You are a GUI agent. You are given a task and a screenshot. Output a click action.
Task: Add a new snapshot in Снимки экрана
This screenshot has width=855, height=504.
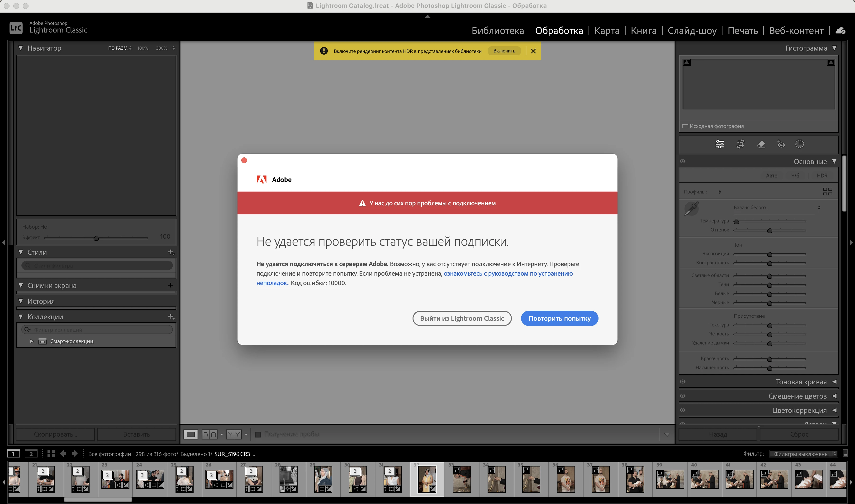[171, 285]
